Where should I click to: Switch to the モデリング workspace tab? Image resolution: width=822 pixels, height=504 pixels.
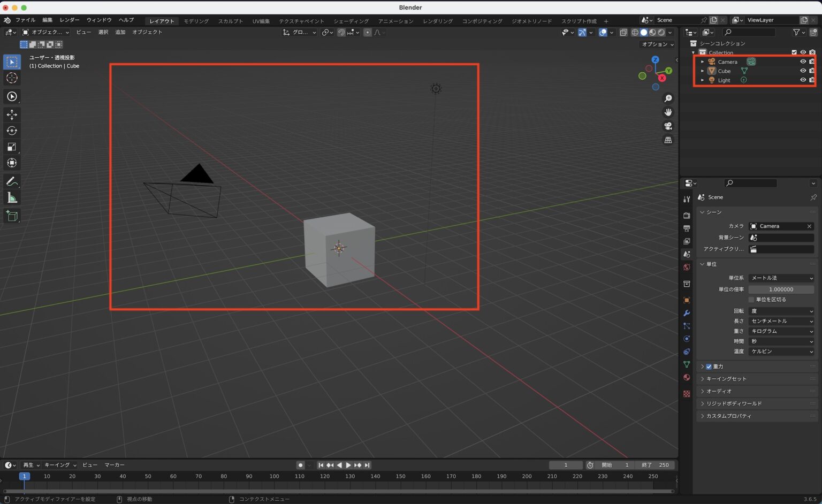[196, 21]
